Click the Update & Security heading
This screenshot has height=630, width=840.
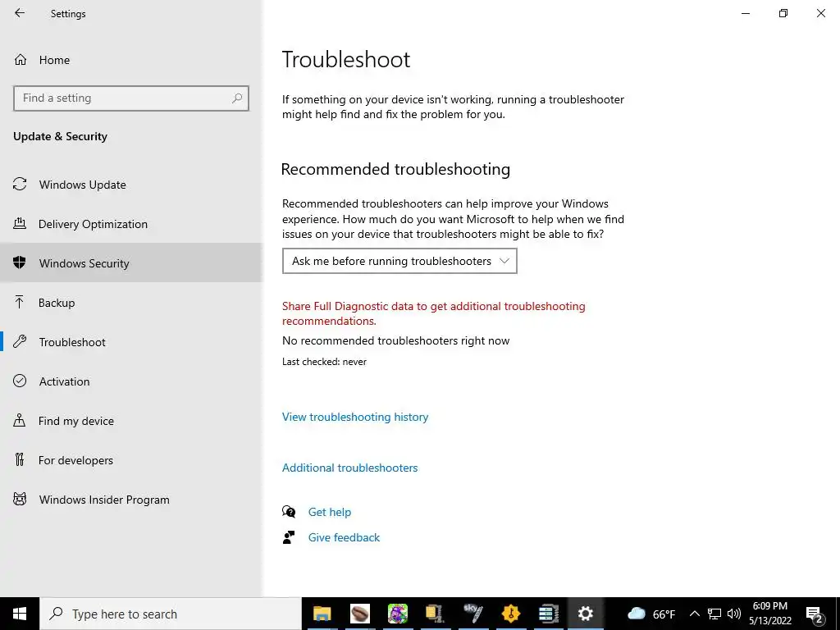click(60, 137)
